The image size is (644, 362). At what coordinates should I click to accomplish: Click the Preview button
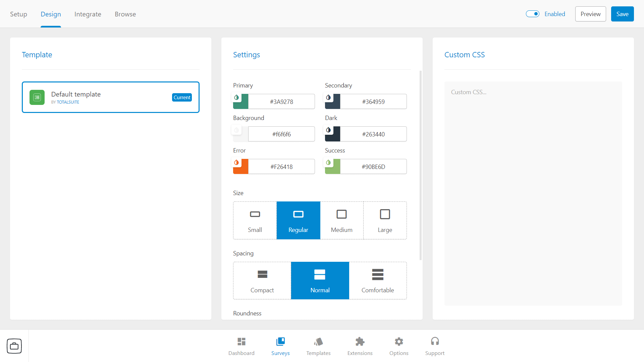pyautogui.click(x=590, y=14)
